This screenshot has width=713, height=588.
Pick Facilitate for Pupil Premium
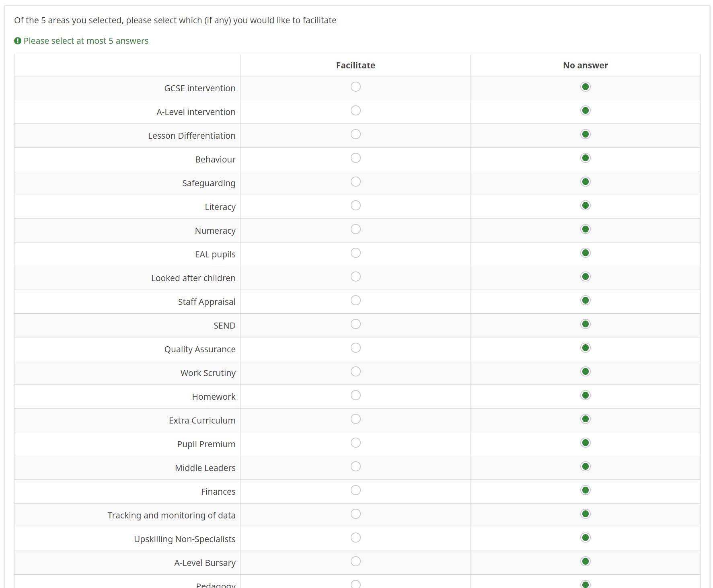(x=355, y=443)
